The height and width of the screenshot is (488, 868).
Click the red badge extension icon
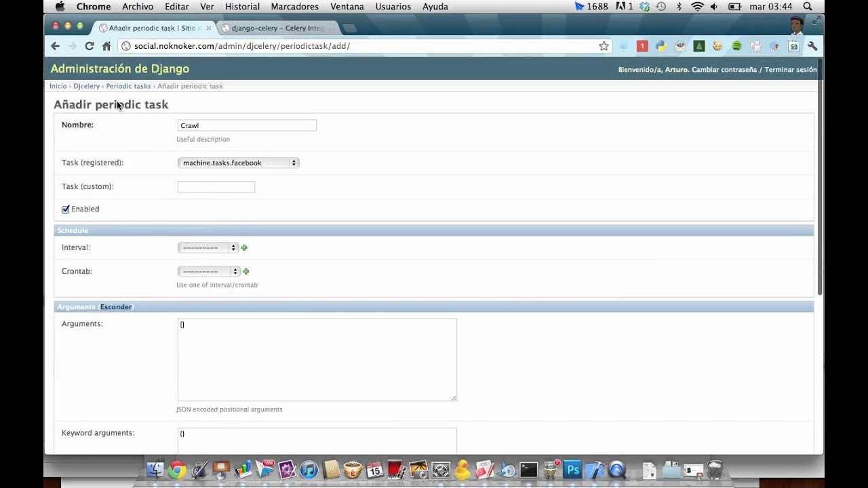[642, 46]
